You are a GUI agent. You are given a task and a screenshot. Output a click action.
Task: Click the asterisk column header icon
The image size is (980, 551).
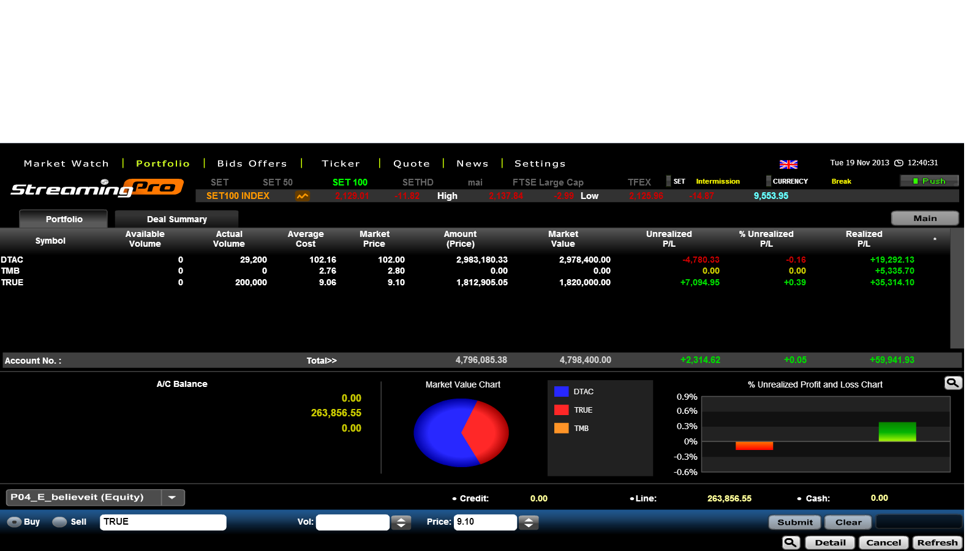(x=935, y=239)
